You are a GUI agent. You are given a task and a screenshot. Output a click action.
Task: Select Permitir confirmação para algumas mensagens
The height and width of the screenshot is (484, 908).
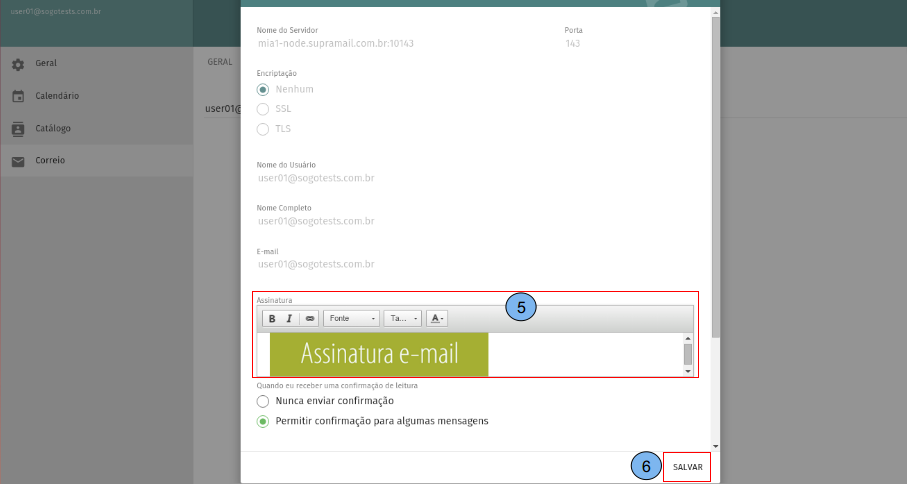tap(263, 421)
